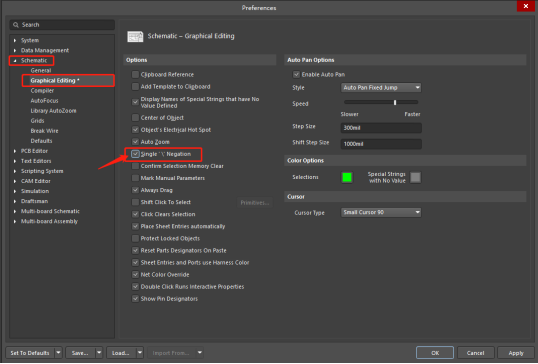
Task: Disable Enable Auto Pan checkbox
Action: [296, 74]
